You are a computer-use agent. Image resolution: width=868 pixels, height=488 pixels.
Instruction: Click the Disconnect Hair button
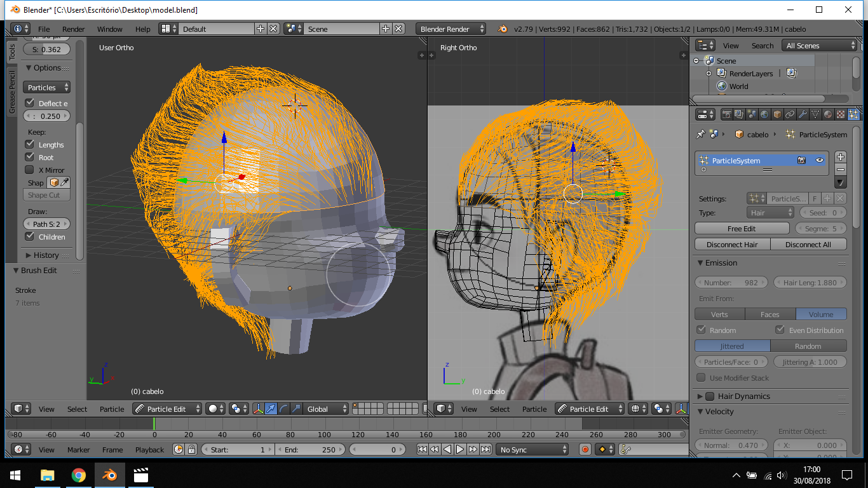[732, 244]
